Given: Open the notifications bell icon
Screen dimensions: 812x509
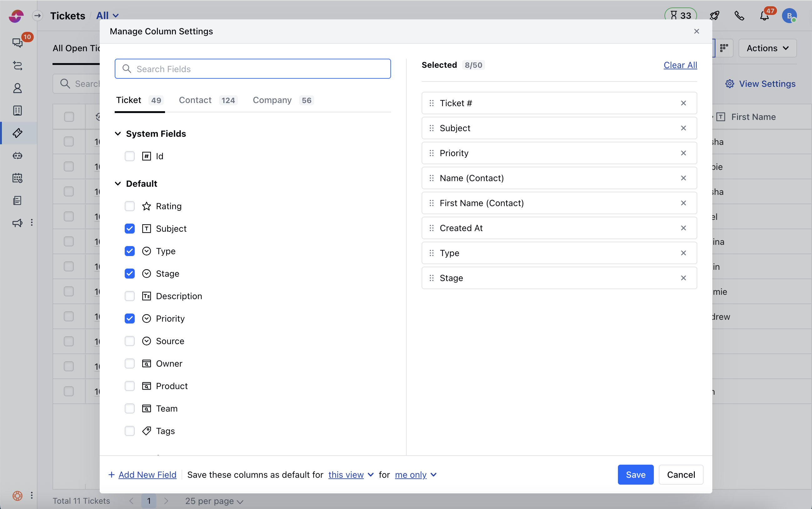Looking at the screenshot, I should pos(764,16).
